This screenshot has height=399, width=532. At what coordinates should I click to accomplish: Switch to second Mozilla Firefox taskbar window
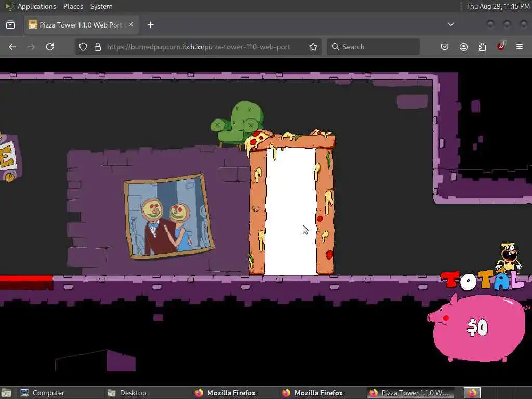(x=313, y=393)
